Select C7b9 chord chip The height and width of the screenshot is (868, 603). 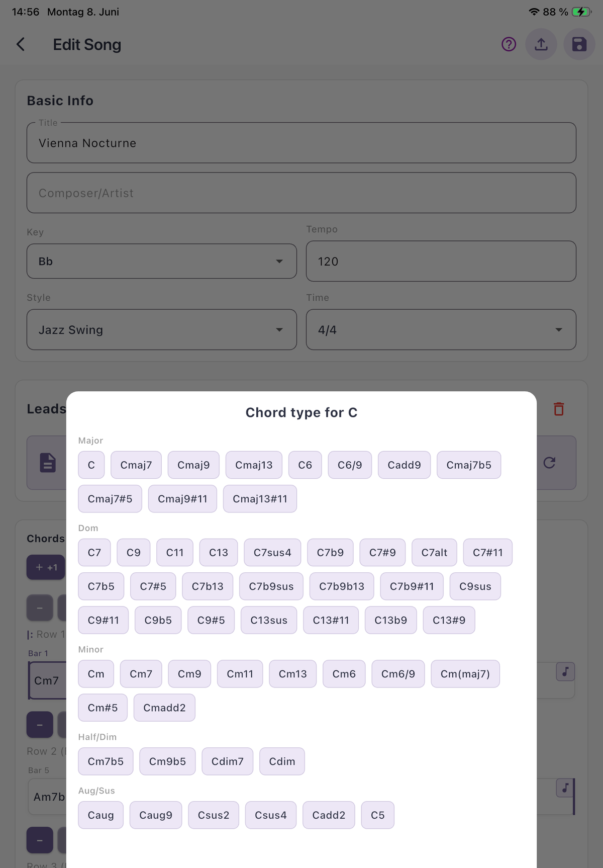(x=330, y=552)
